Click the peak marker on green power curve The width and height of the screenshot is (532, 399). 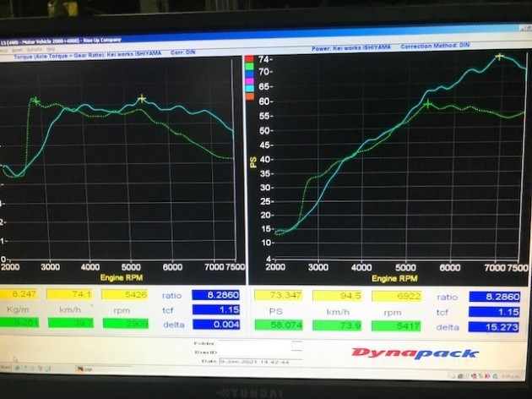[428, 104]
